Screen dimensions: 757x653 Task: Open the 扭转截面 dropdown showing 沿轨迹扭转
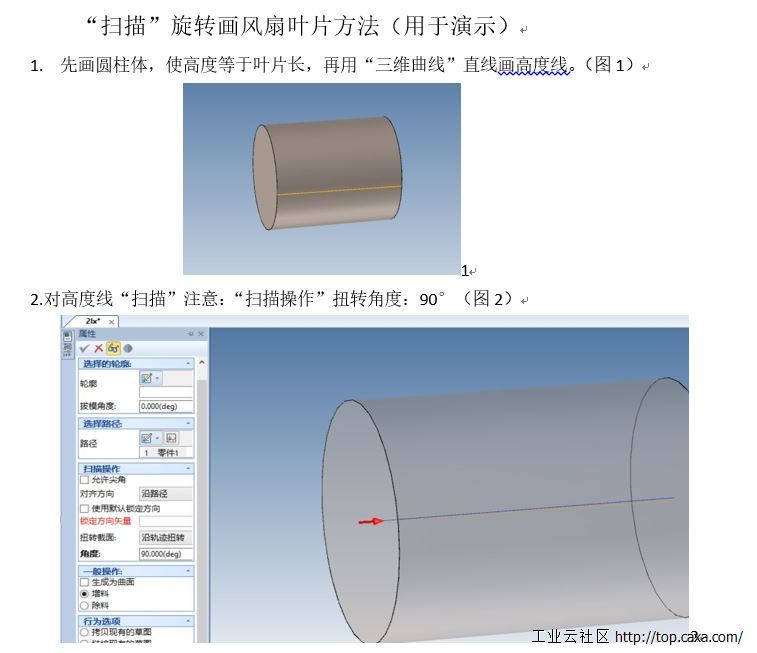coord(166,537)
